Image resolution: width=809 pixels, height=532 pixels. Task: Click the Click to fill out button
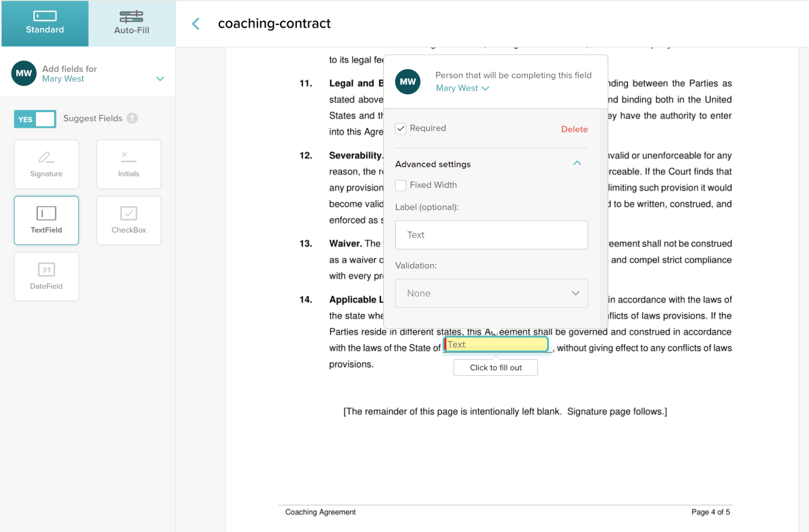click(495, 367)
